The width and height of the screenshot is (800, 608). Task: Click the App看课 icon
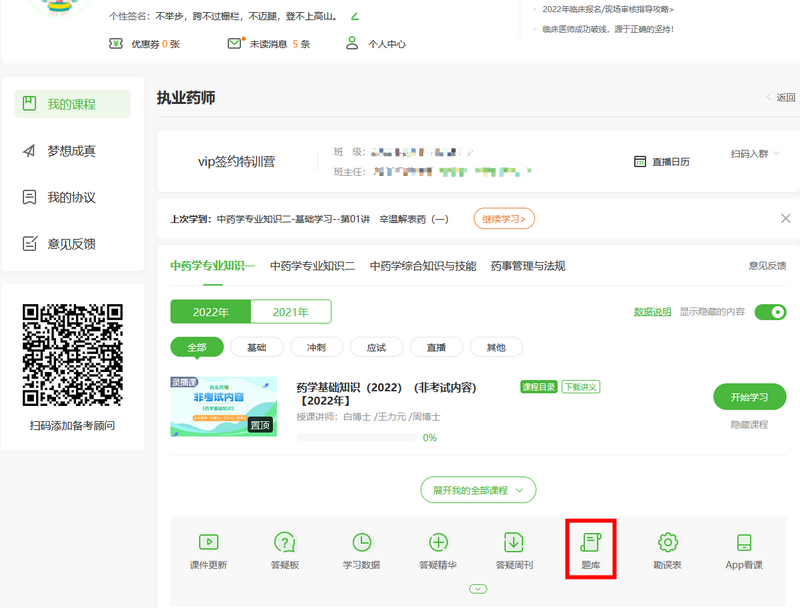point(743,549)
